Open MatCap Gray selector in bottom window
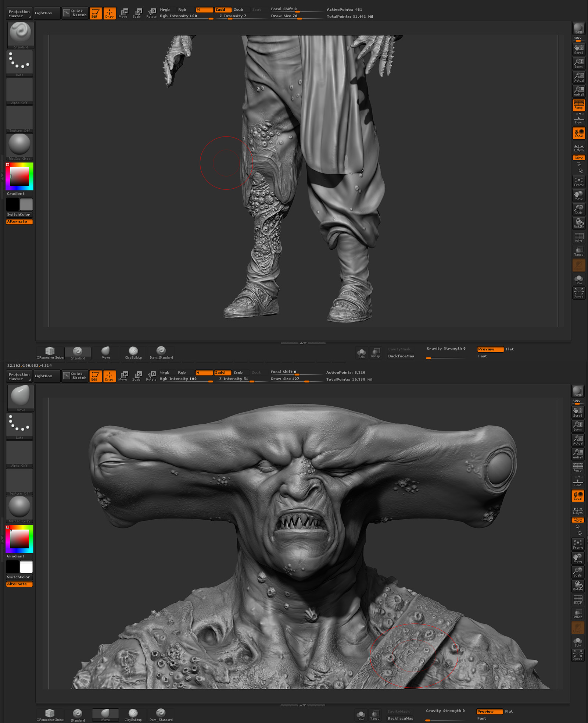This screenshot has width=588, height=723. coord(19,510)
